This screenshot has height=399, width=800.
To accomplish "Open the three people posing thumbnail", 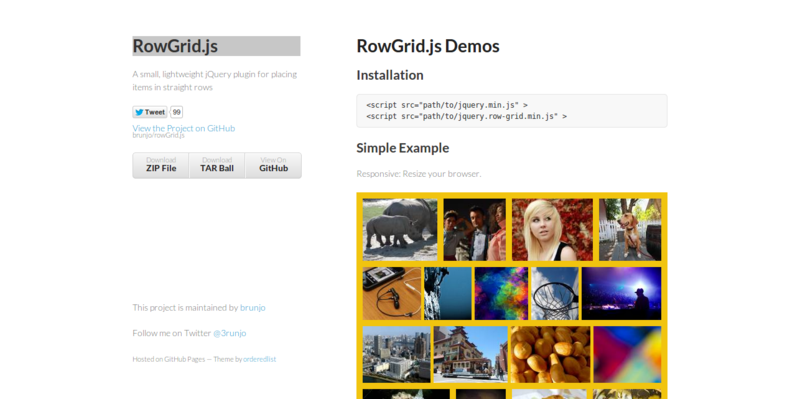I will (474, 230).
